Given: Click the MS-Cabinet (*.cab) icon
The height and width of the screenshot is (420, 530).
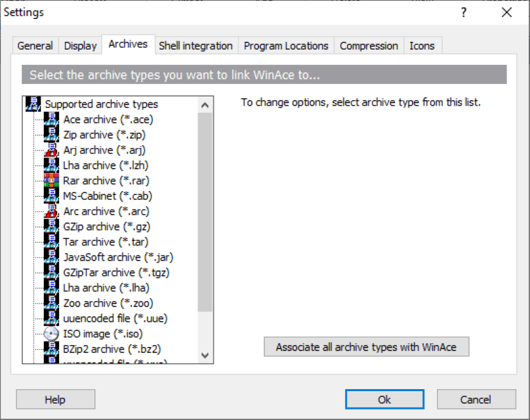Looking at the screenshot, I should click(x=51, y=196).
